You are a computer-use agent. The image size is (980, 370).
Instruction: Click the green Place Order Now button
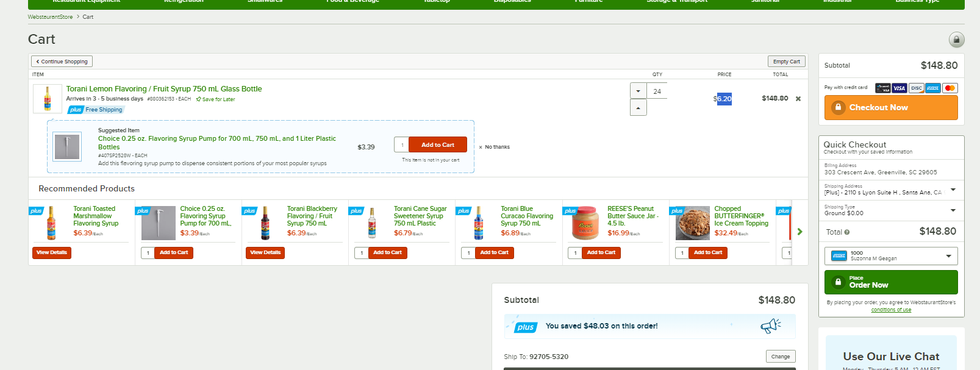tap(891, 282)
